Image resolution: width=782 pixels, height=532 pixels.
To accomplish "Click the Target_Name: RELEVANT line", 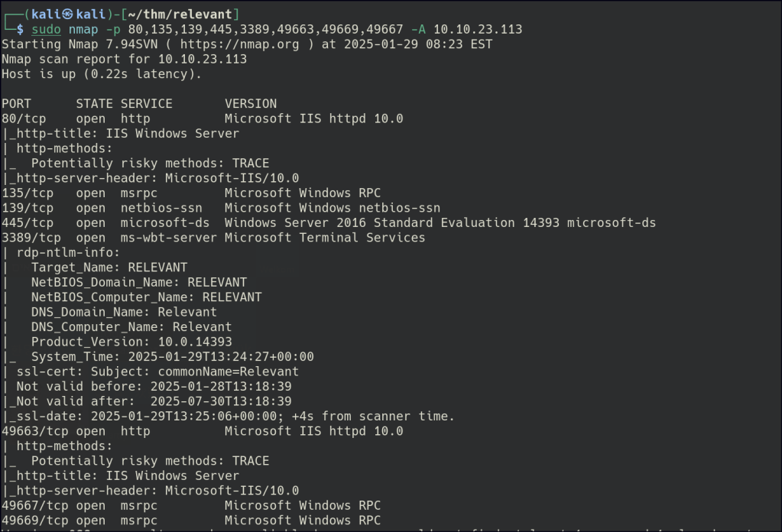I will [x=109, y=268].
